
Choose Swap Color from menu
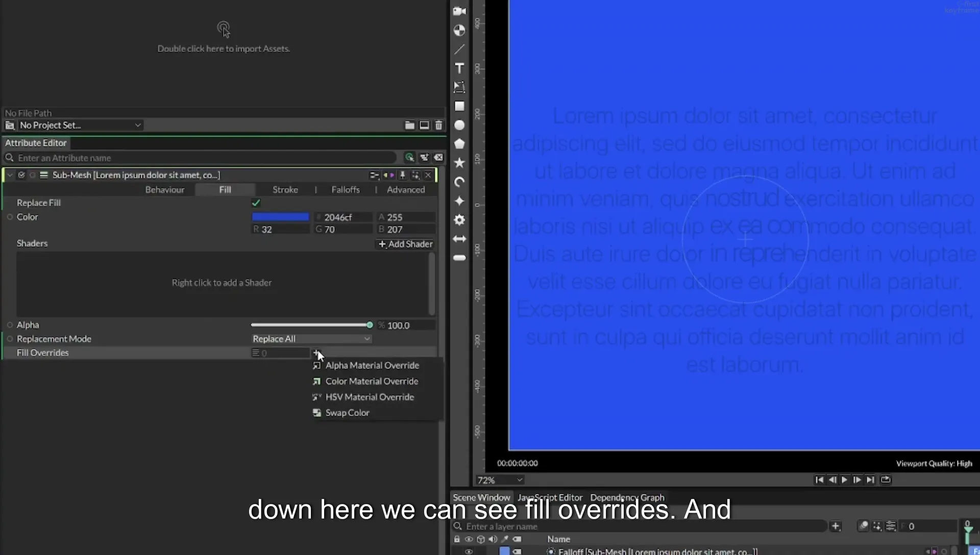pos(347,413)
